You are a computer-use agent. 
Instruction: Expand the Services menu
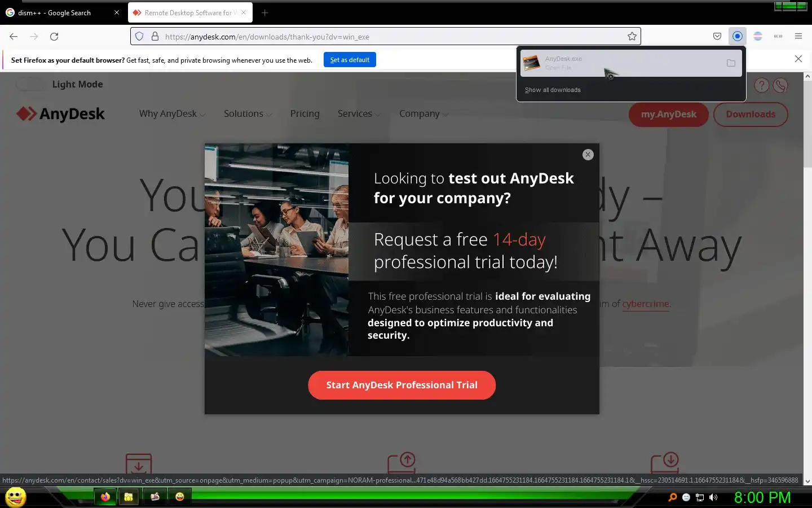tap(359, 113)
